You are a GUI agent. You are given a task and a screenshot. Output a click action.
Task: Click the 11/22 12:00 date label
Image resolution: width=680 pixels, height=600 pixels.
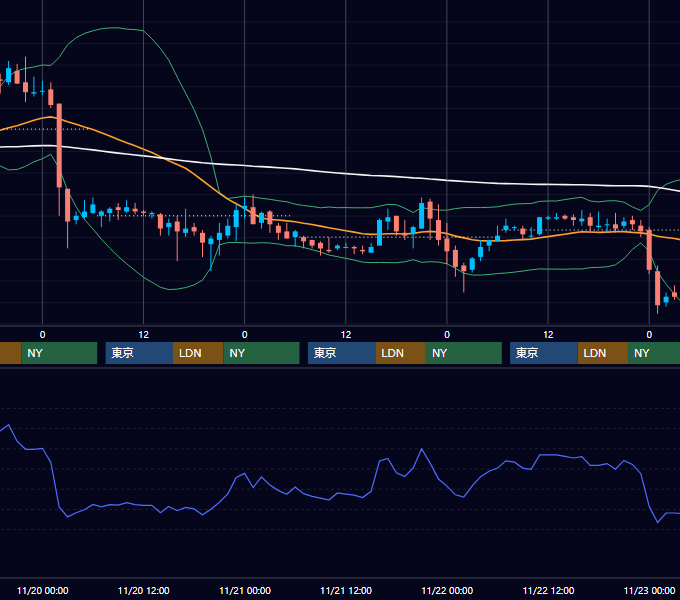(548, 590)
